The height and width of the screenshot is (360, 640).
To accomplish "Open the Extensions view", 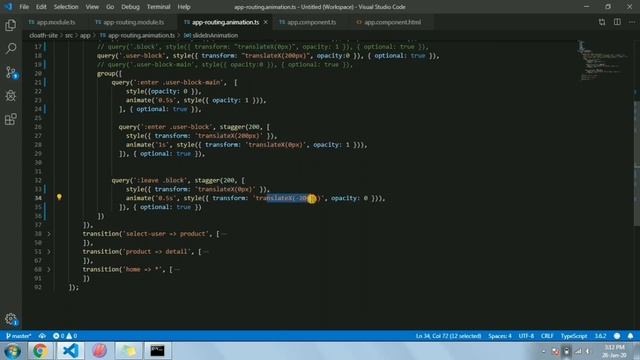I will click(11, 119).
